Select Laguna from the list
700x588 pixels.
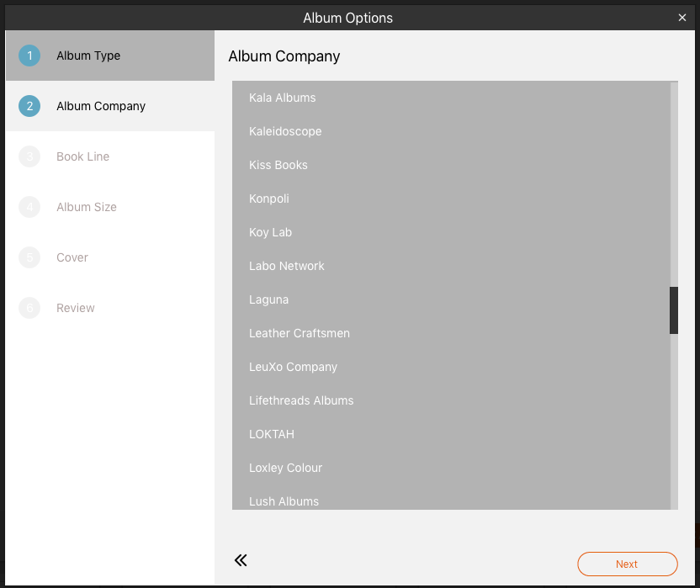[451, 299]
